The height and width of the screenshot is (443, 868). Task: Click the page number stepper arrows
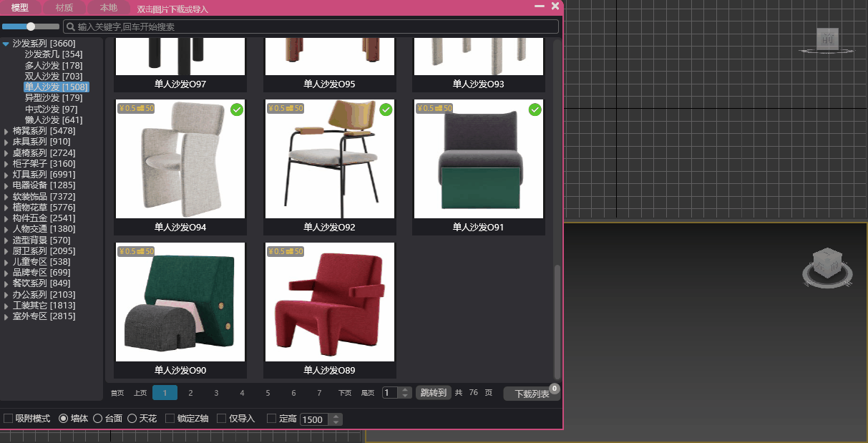pyautogui.click(x=406, y=392)
